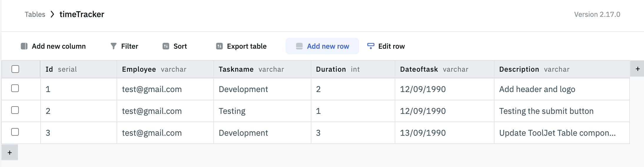Click the Edit row icon
The image size is (644, 167).
pos(371,46)
